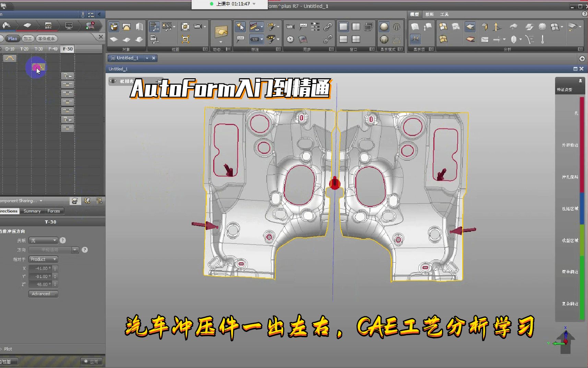Click the part object icon in 对象 group
Screen dimensions: 588x368
point(114,27)
